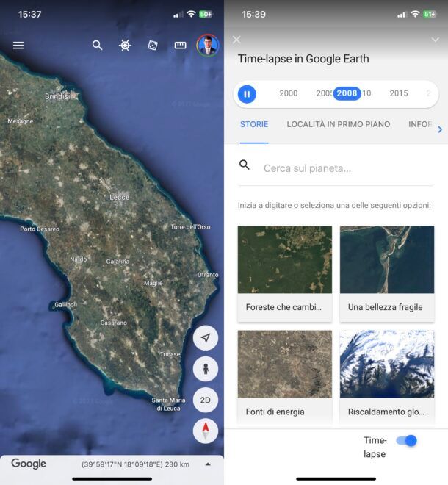Tap Santa Maria di Leuca label
This screenshot has height=485, width=448.
coord(168,404)
